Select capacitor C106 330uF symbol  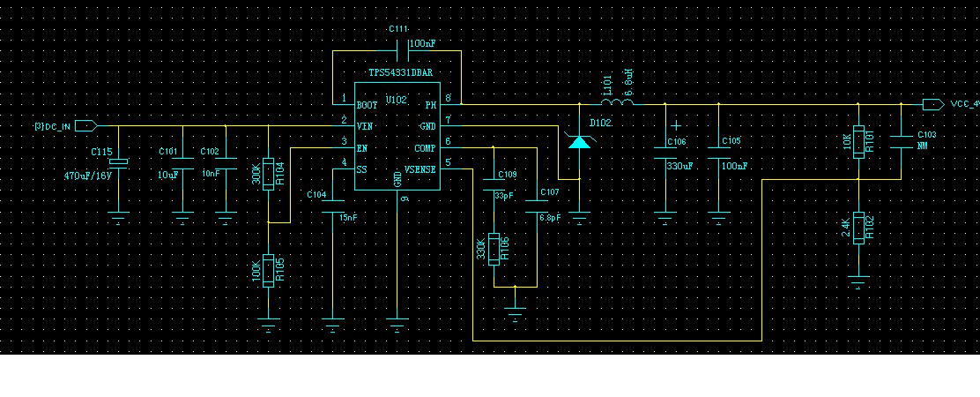coord(665,153)
